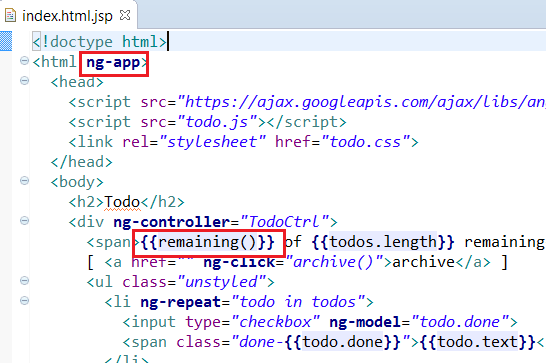Click the opening body tag
Viewport: 546px width, 363px height.
tap(77, 182)
